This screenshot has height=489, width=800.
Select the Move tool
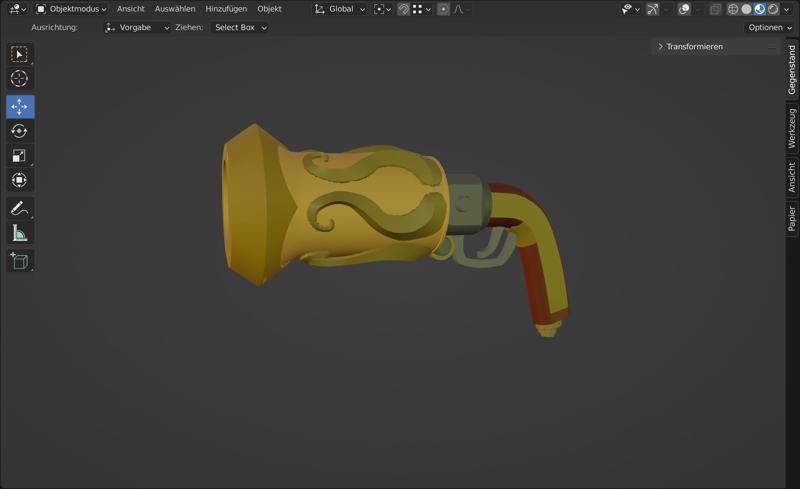20,107
